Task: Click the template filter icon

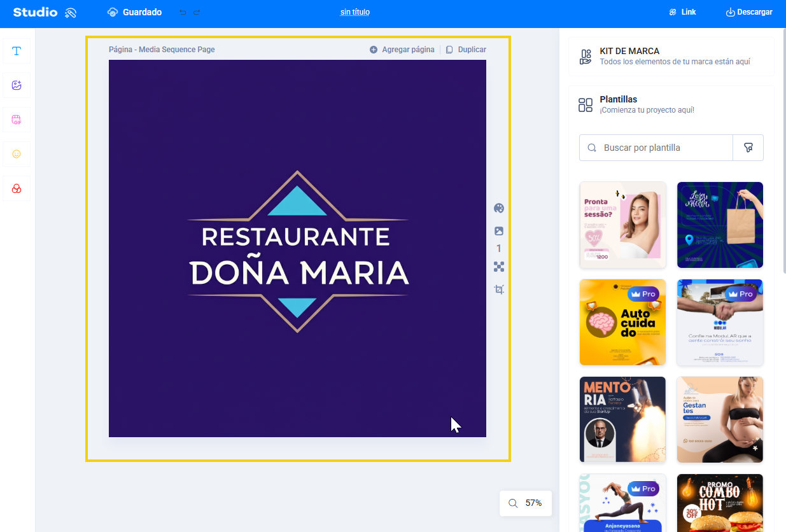Action: (x=748, y=148)
